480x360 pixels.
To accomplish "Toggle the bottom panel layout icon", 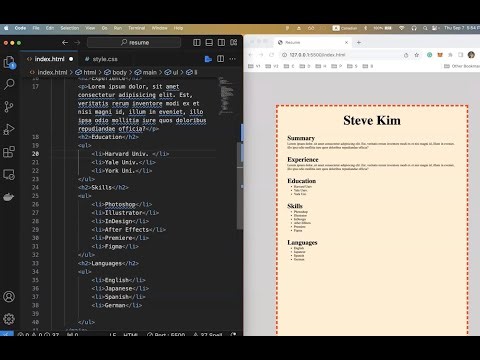I will 209,43.
